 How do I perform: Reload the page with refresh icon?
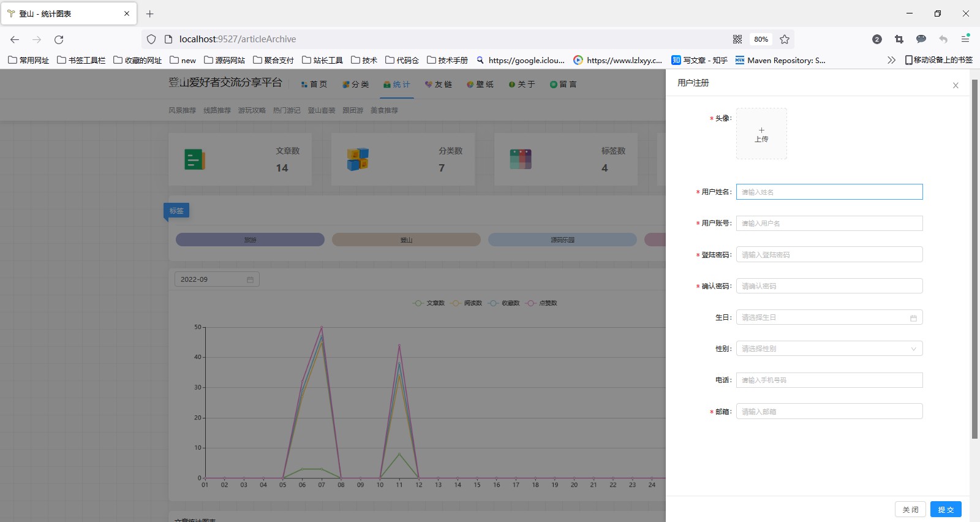(59, 39)
